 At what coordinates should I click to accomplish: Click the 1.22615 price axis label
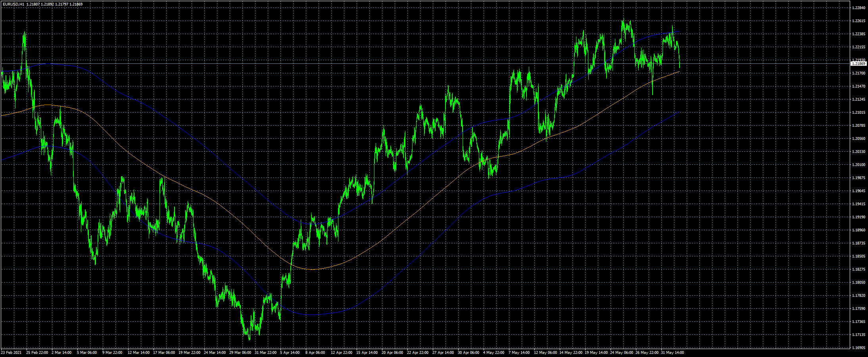pos(858,21)
